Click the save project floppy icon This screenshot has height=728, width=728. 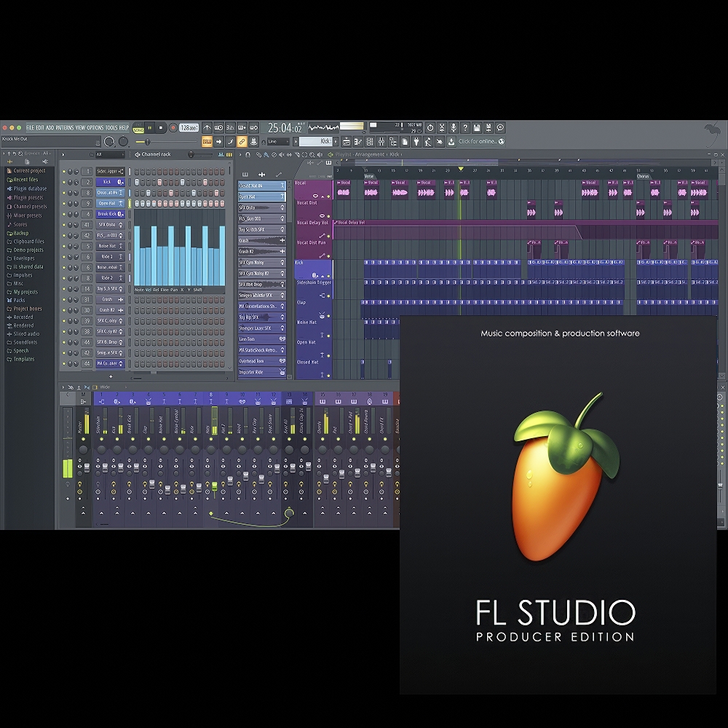[x=477, y=127]
